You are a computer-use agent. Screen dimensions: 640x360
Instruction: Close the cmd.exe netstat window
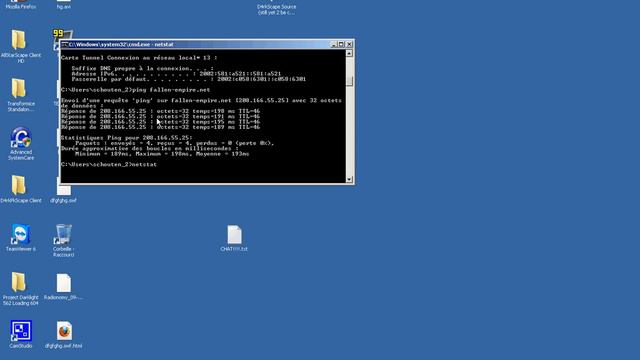click(349, 44)
